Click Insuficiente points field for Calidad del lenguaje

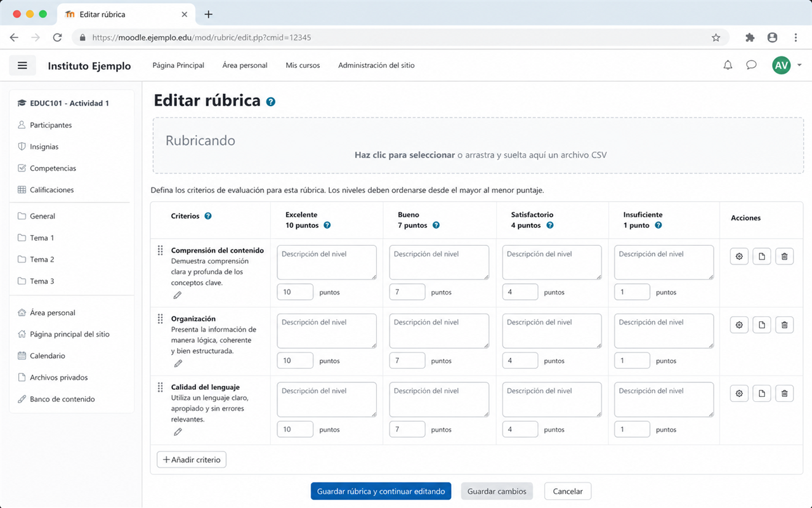point(632,429)
